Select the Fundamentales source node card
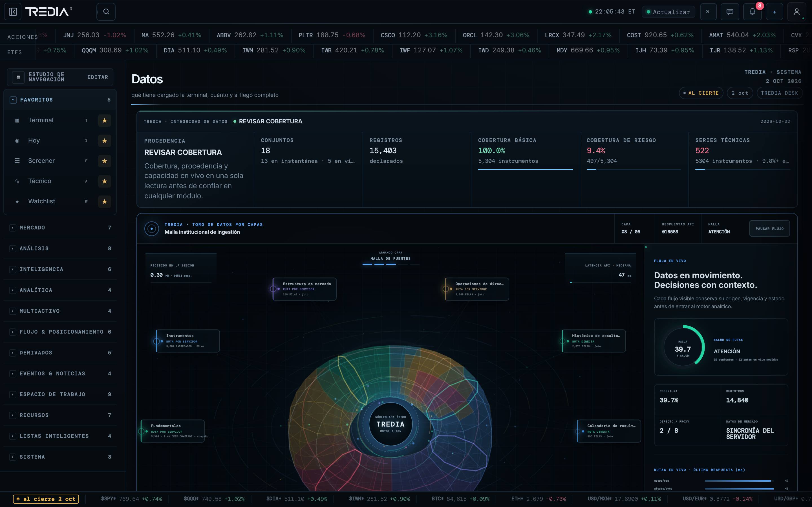 click(173, 431)
